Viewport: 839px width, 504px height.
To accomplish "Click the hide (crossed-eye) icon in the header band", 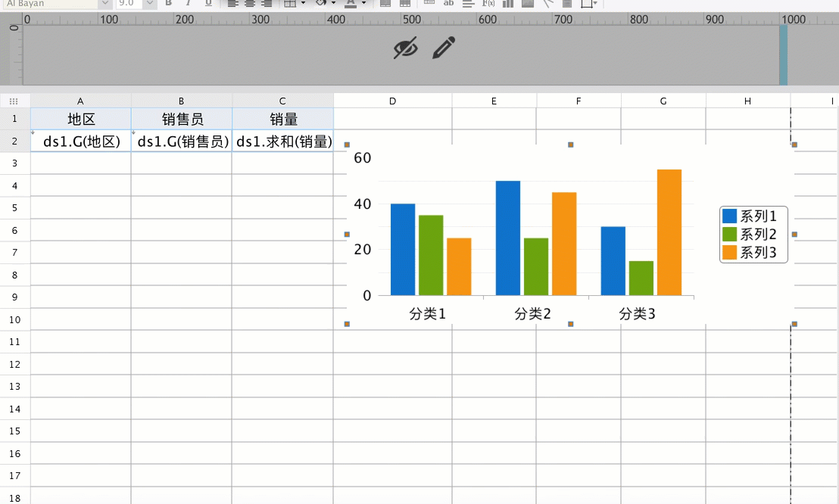I will (405, 48).
